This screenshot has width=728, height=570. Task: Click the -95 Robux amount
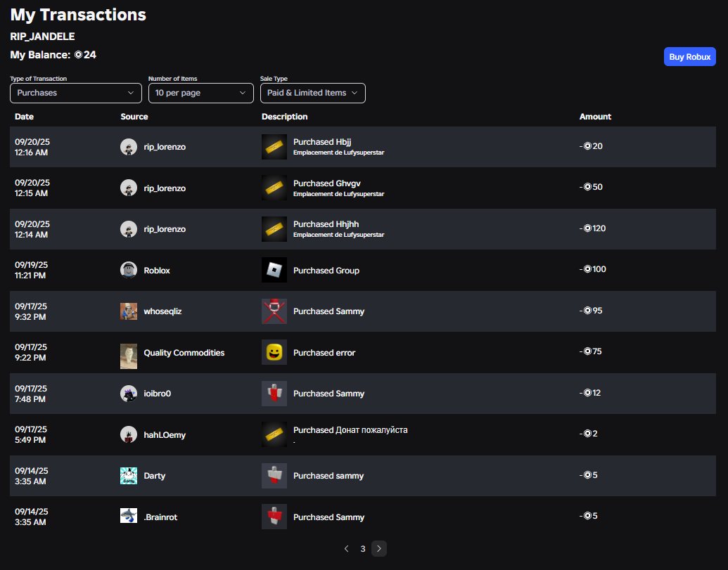(x=591, y=310)
